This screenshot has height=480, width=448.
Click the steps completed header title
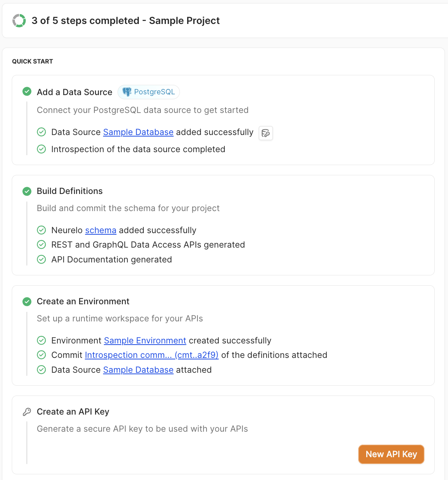click(126, 21)
